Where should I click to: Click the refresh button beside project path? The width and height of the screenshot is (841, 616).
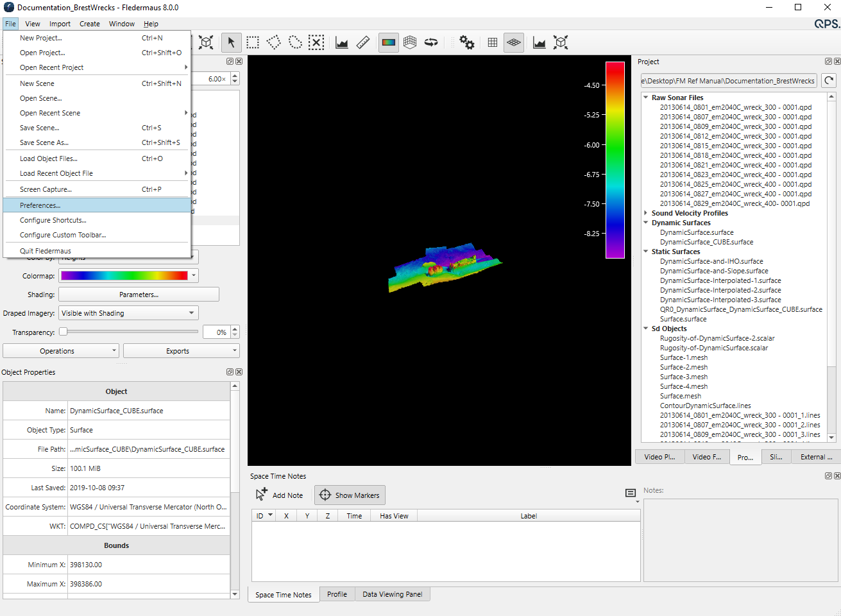pyautogui.click(x=829, y=81)
